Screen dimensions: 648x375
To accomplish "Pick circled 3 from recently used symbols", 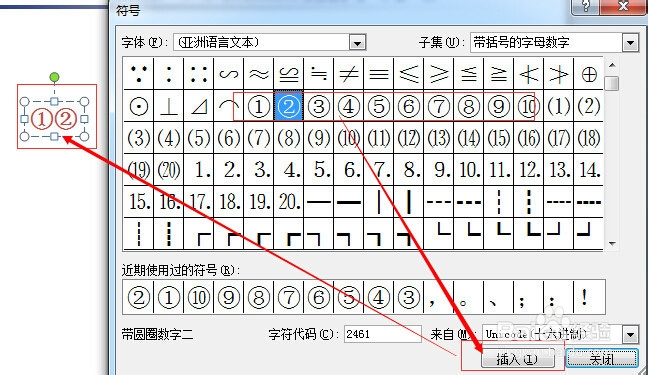I will pos(409,297).
